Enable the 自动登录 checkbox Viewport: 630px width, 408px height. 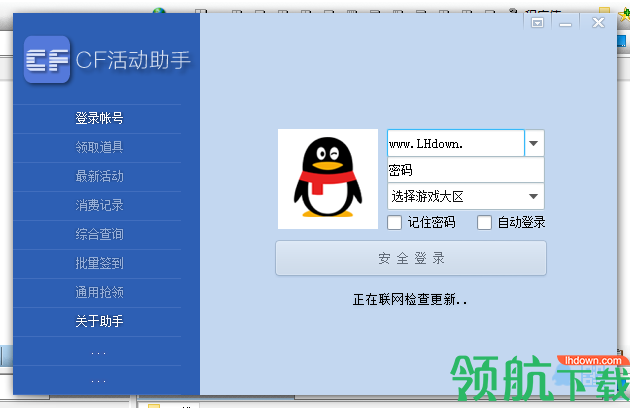pos(485,223)
